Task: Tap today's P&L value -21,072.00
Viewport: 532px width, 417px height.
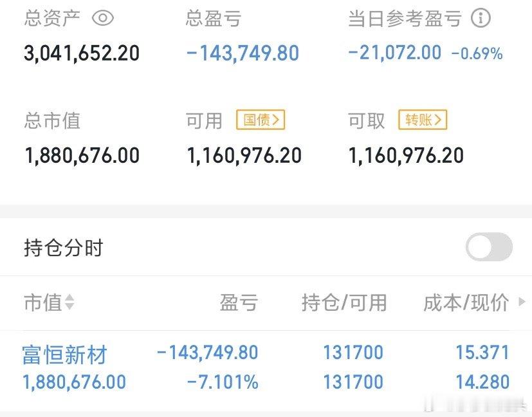Action: (395, 53)
